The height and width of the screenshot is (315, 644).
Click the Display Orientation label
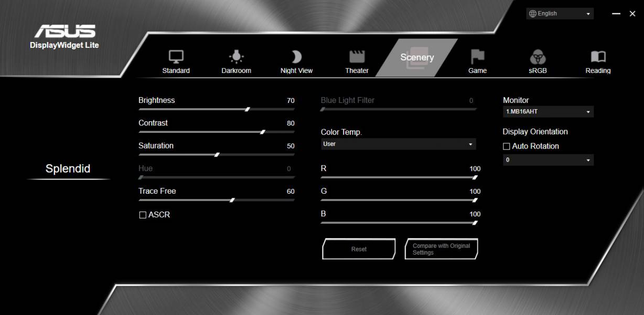(535, 132)
